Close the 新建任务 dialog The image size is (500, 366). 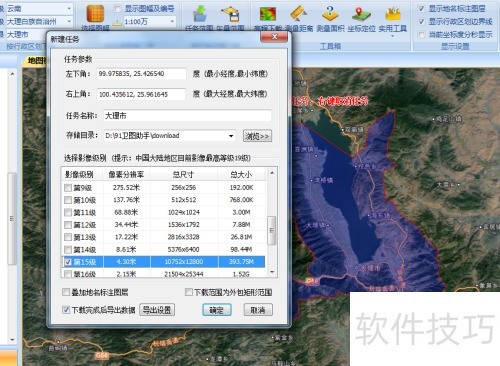coord(274,37)
